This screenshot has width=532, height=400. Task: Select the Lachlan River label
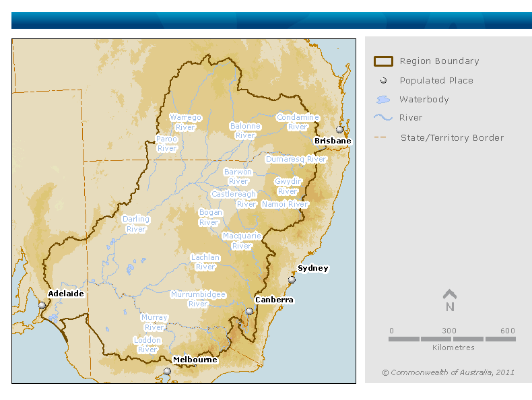[205, 262]
